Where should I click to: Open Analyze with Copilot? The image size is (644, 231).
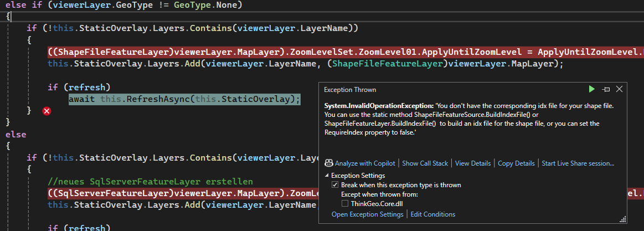point(365,163)
